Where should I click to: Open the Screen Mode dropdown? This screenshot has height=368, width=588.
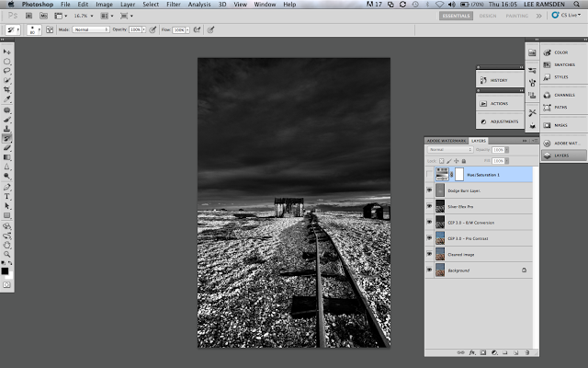pyautogui.click(x=127, y=16)
